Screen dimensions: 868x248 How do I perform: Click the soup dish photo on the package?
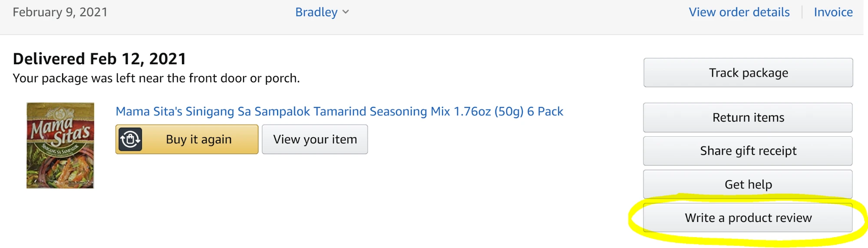(x=61, y=172)
